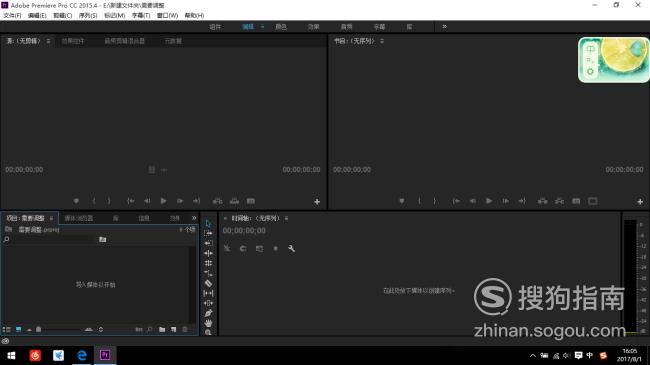The image size is (650, 365).
Task: Expand workspace overflow chevron
Action: tap(444, 27)
